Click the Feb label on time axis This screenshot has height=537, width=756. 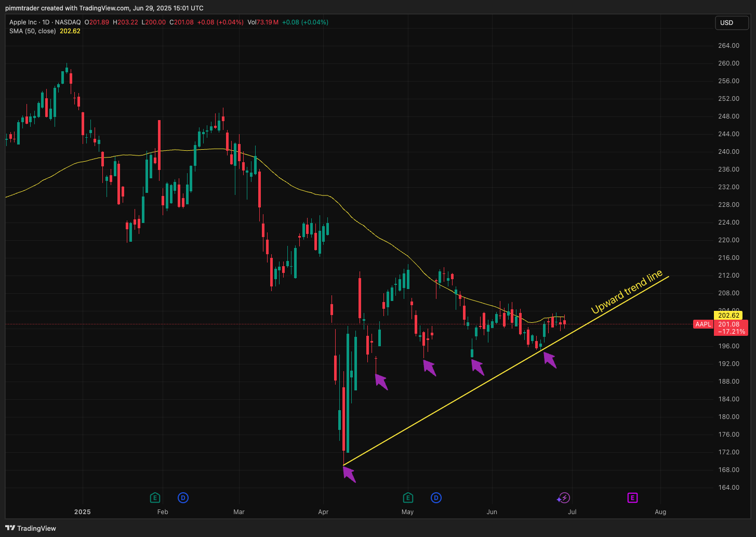pos(163,512)
